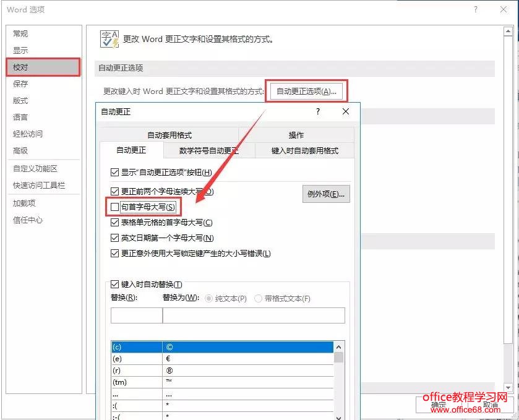
Task: Switch to 数学符号自动更正 tab
Action: (x=209, y=150)
